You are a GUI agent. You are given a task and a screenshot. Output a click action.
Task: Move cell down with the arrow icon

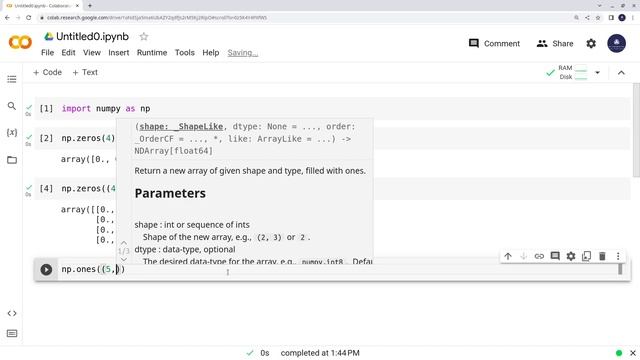[523, 256]
